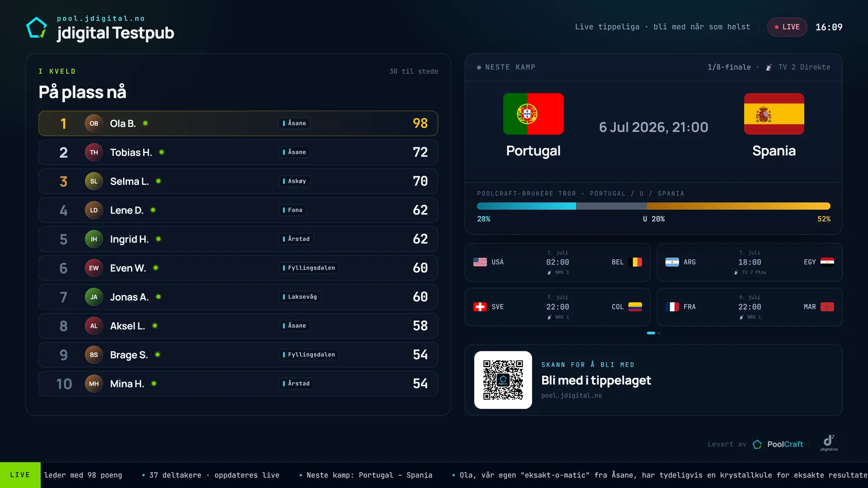Click the pool.jdigital.no header link

point(101,18)
